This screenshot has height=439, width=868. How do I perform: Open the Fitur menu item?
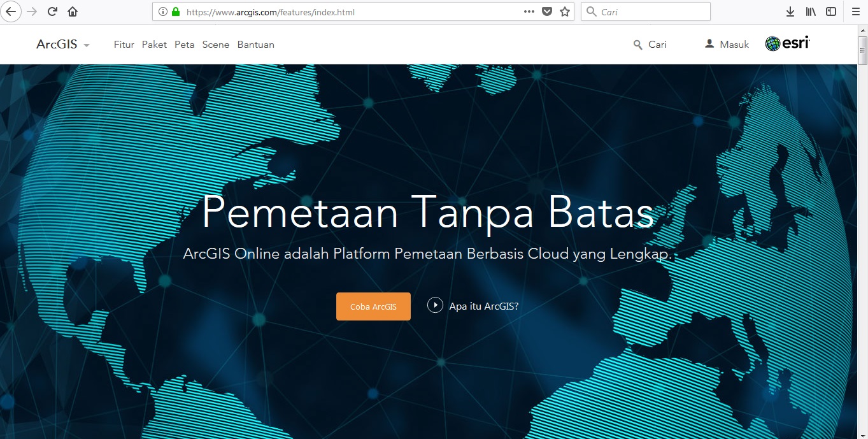124,44
